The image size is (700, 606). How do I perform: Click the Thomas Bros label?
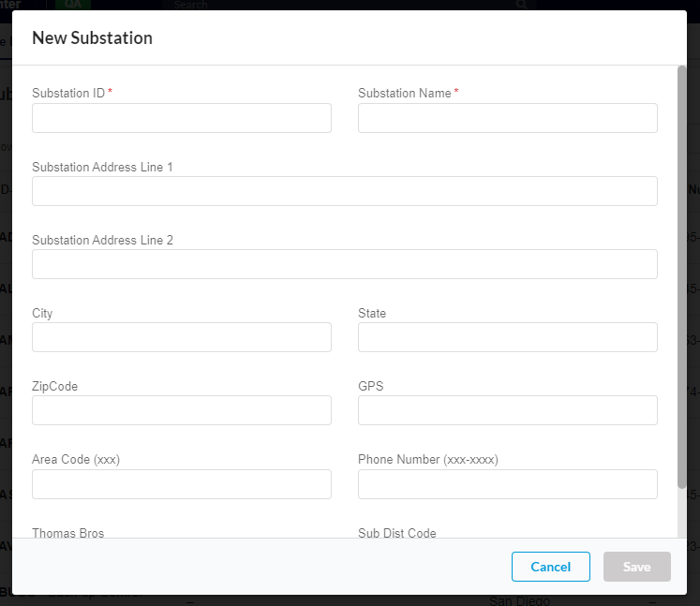(x=67, y=533)
